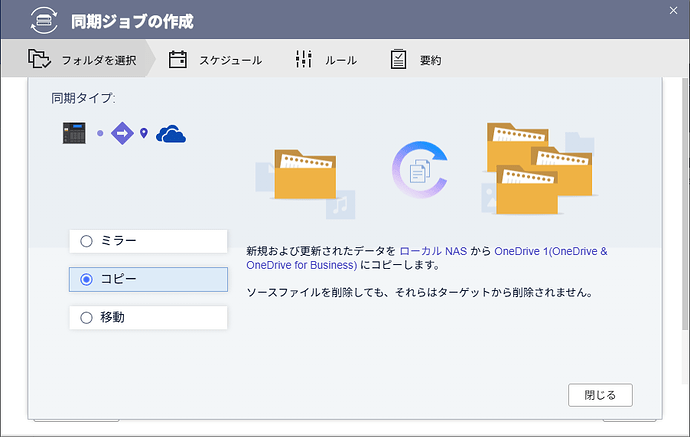Go to the 要約 step tab

430,60
